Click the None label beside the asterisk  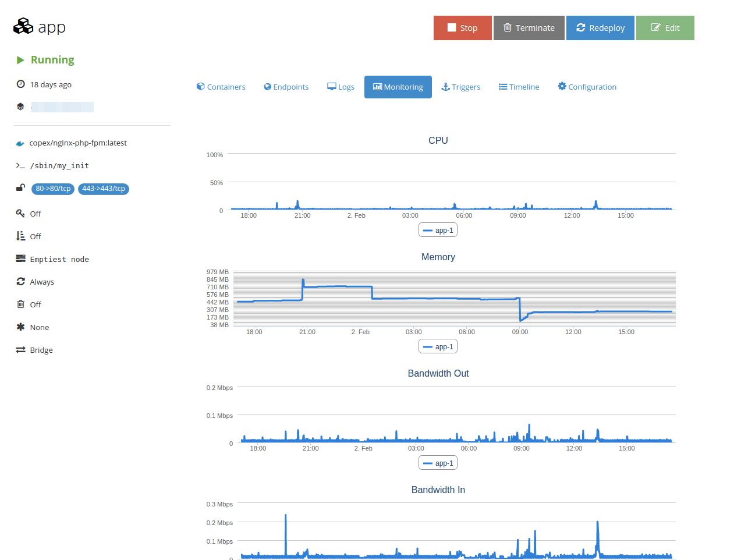pos(40,327)
